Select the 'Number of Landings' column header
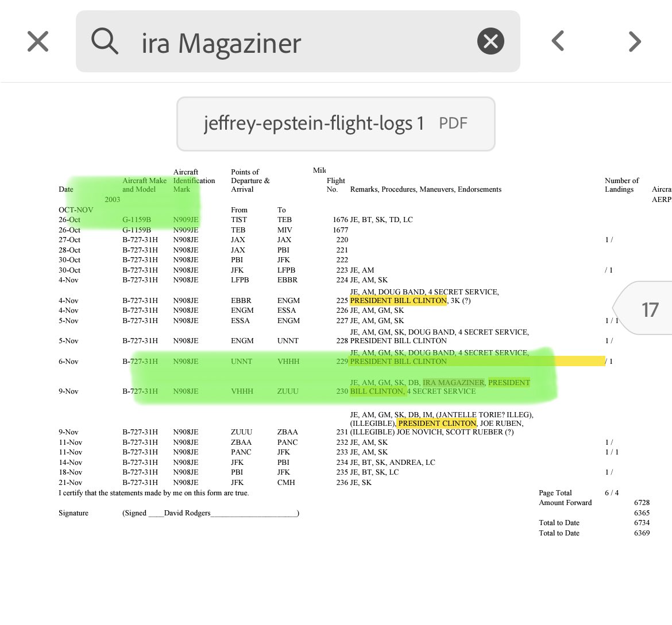Screen dimensions: 672x625 [x=621, y=185]
